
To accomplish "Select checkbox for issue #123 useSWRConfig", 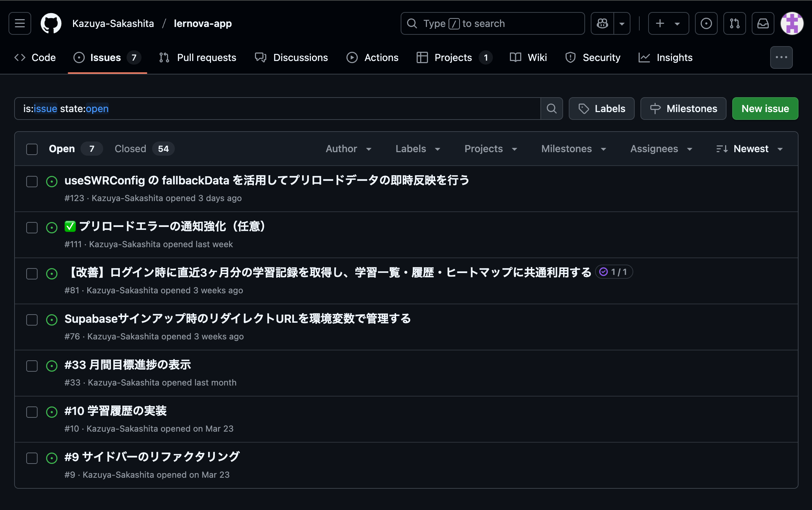I will (32, 182).
